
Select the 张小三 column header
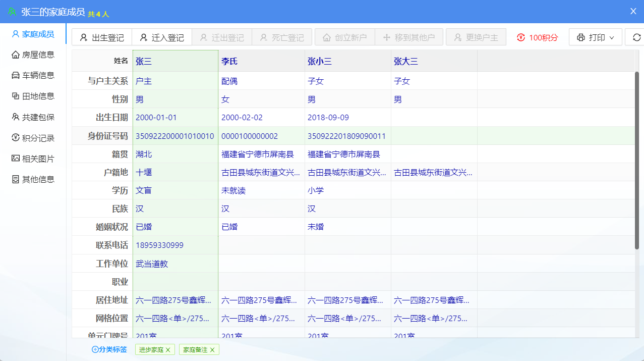pyautogui.click(x=348, y=61)
